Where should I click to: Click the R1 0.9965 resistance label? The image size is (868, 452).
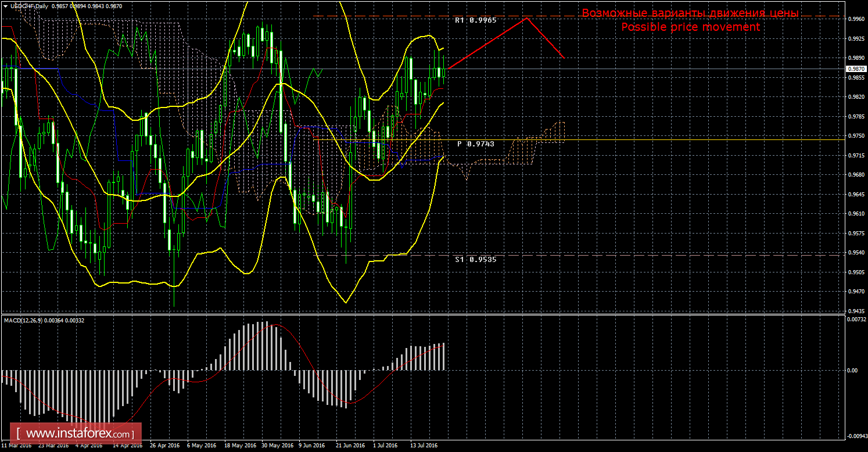(476, 20)
